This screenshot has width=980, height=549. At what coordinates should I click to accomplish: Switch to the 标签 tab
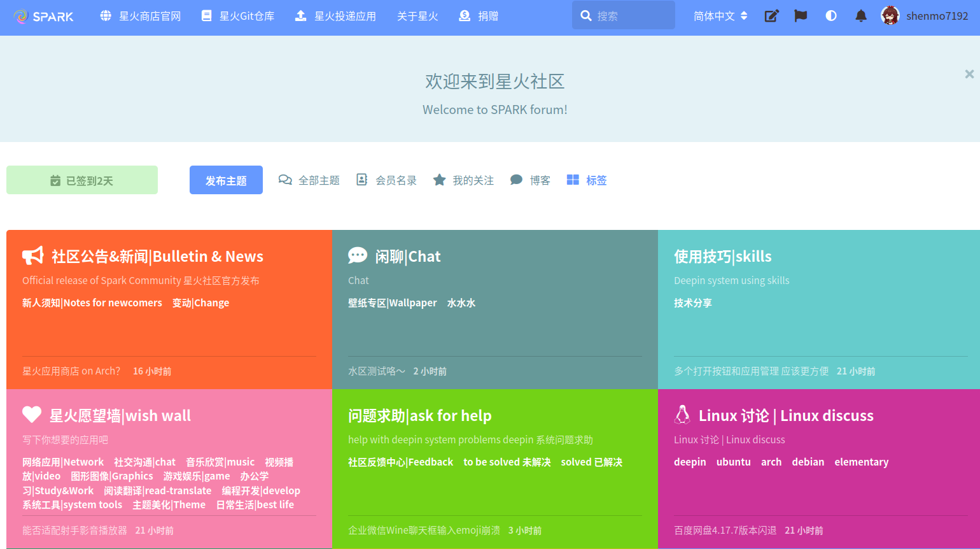pos(587,180)
